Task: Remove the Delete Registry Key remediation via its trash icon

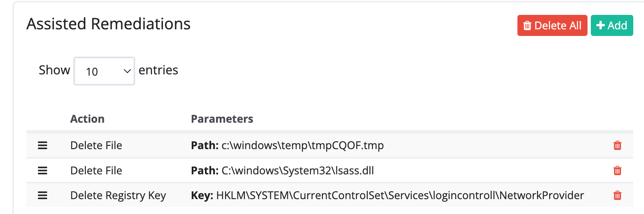Action: click(617, 195)
